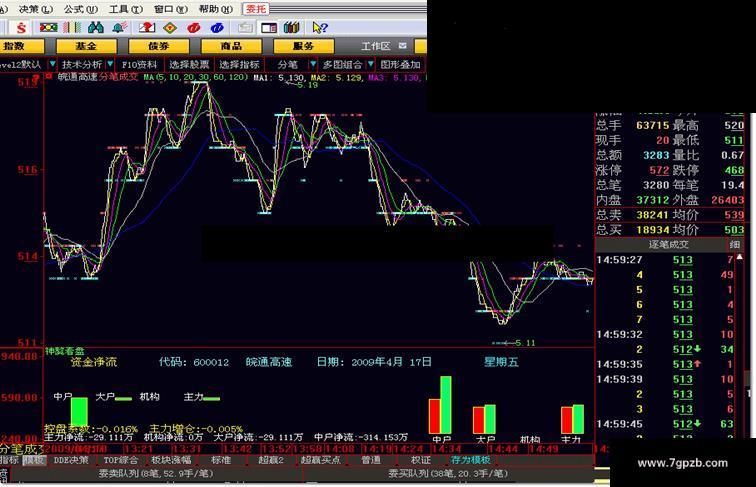756x487 pixels.
Task: Click the 图形叠加 toolbar button
Action: 401,64
